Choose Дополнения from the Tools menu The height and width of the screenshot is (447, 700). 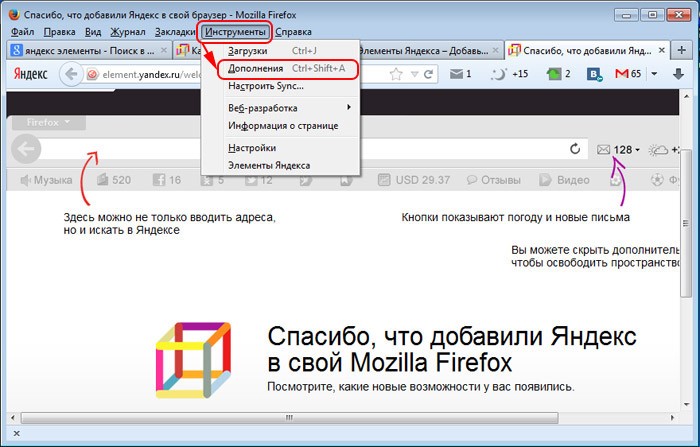(280, 69)
